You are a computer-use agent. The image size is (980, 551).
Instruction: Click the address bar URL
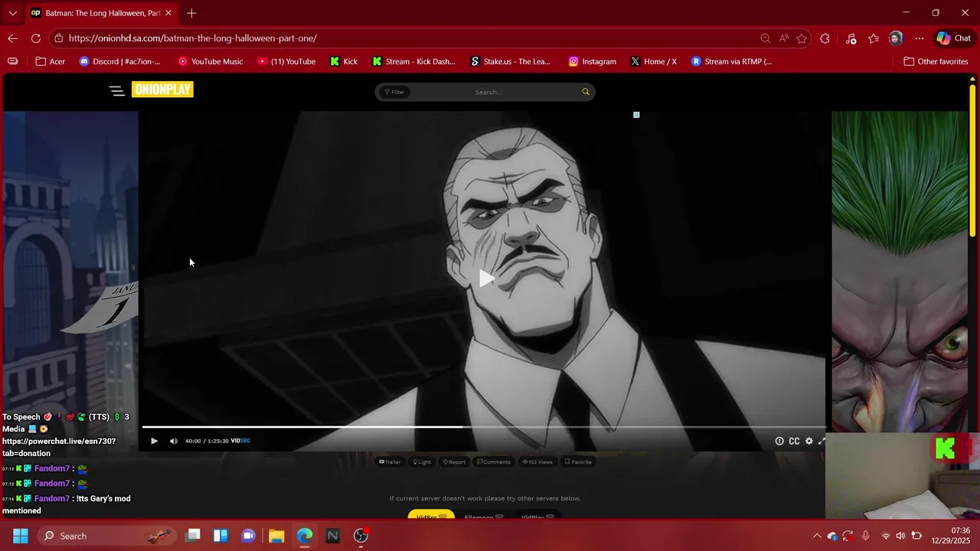point(192,38)
